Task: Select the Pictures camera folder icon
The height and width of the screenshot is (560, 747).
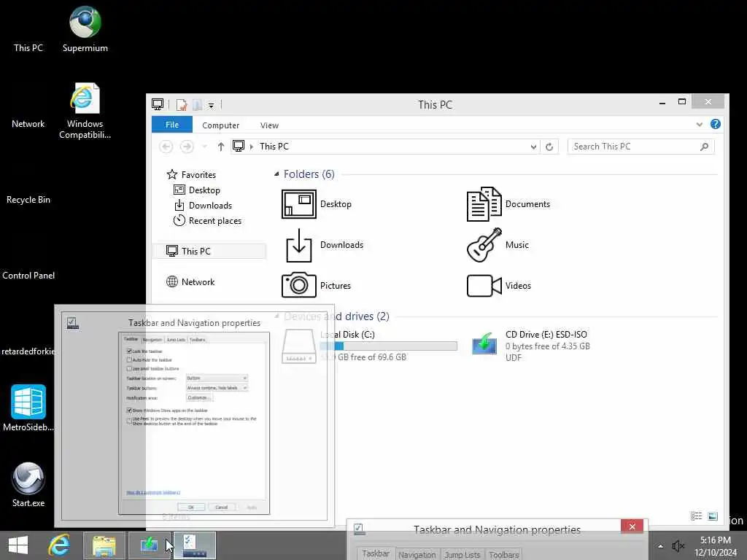Action: point(298,285)
